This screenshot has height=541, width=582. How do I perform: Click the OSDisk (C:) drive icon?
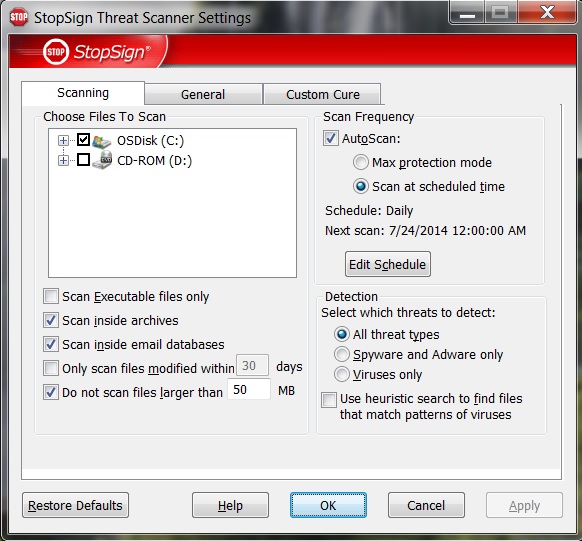(x=102, y=141)
